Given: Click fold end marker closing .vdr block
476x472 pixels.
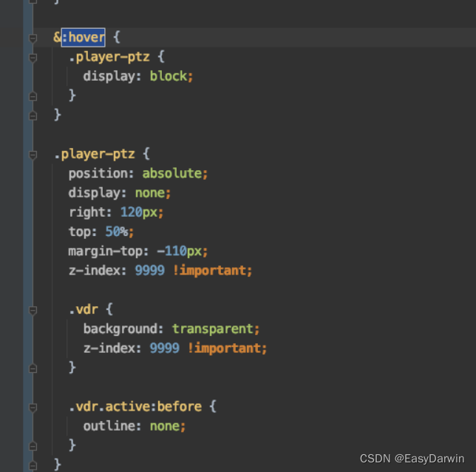Looking at the screenshot, I should [x=33, y=368].
